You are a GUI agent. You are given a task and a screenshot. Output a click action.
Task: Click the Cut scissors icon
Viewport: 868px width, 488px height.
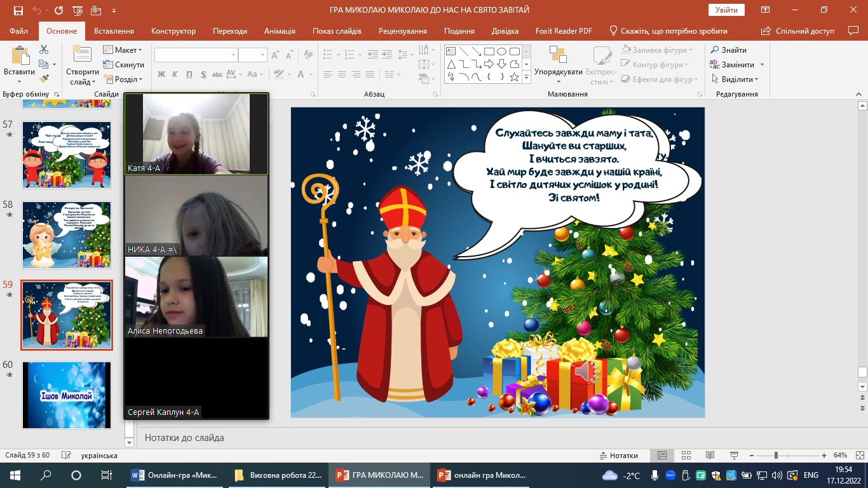tap(44, 50)
